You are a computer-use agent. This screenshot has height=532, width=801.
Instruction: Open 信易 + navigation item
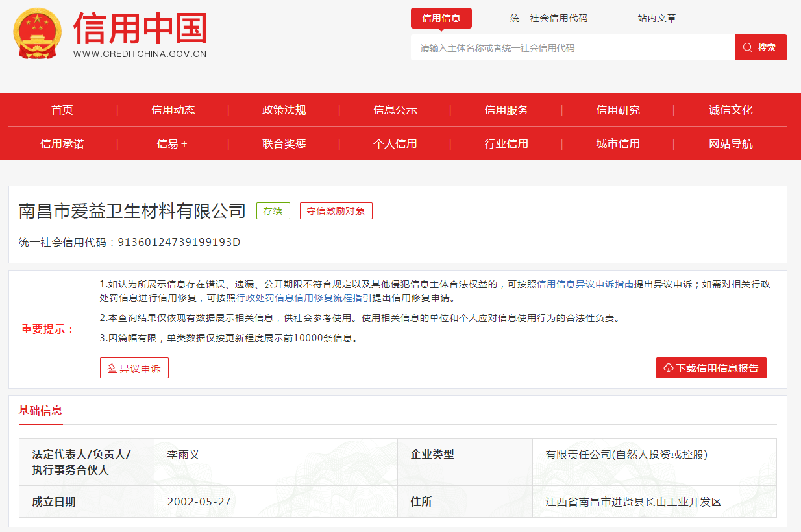click(172, 143)
